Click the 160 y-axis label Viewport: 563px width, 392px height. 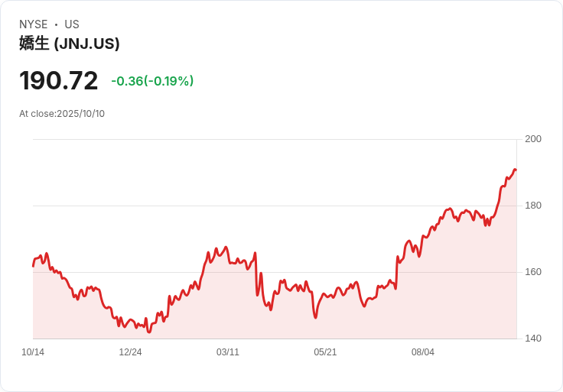533,272
